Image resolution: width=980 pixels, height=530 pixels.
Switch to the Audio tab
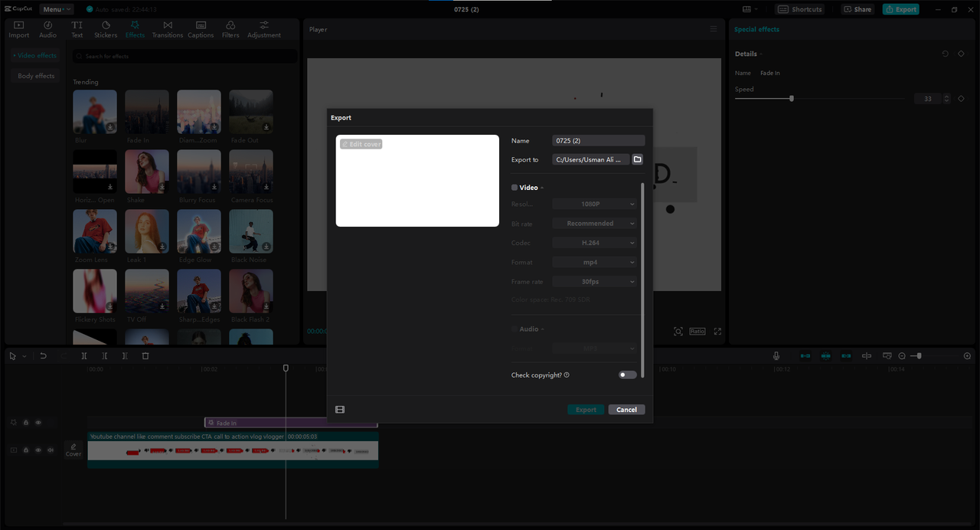tap(48, 29)
